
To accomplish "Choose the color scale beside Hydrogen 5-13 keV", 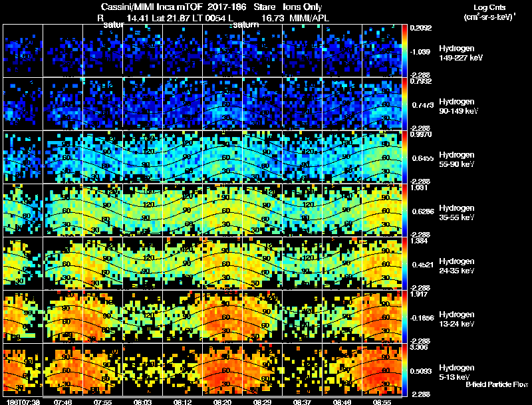I will [x=405, y=370].
